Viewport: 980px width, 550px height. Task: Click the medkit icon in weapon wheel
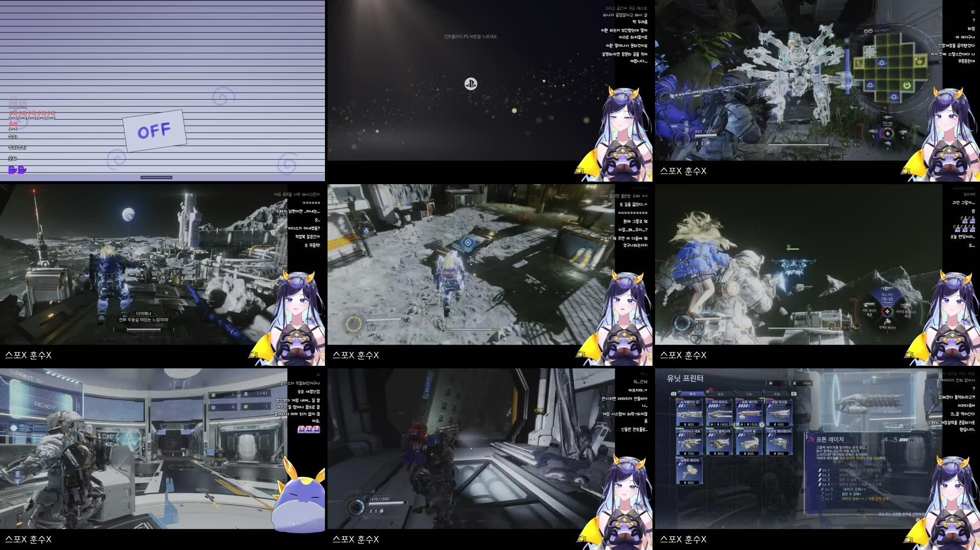pos(887,133)
